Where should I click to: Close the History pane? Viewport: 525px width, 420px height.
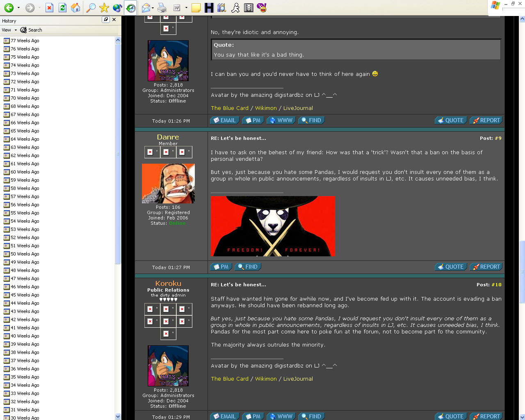click(114, 20)
